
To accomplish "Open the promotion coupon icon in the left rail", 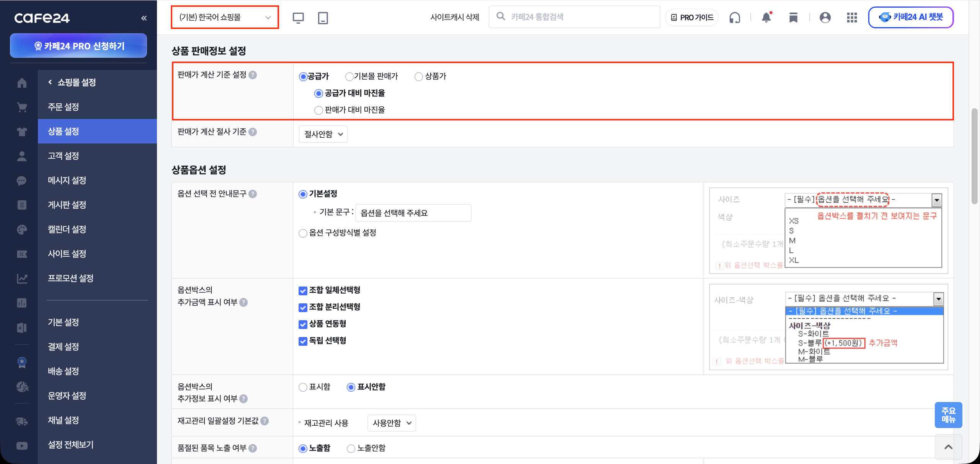I will (22, 254).
